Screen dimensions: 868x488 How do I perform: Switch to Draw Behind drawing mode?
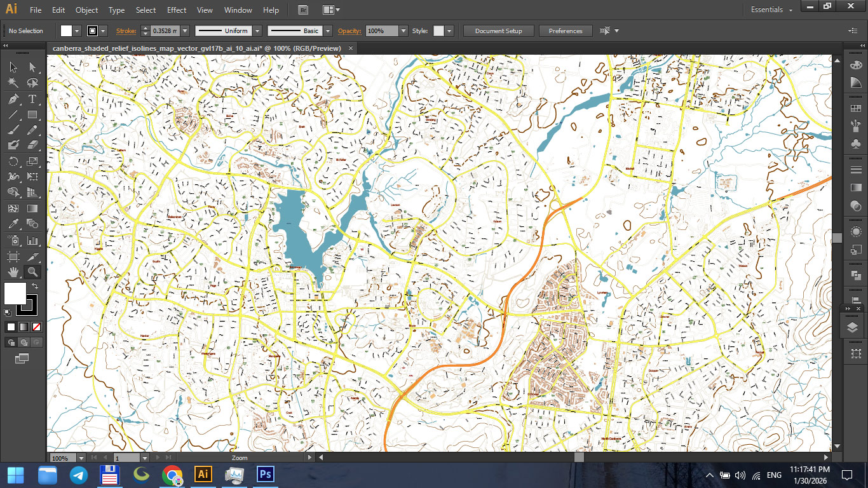click(24, 341)
